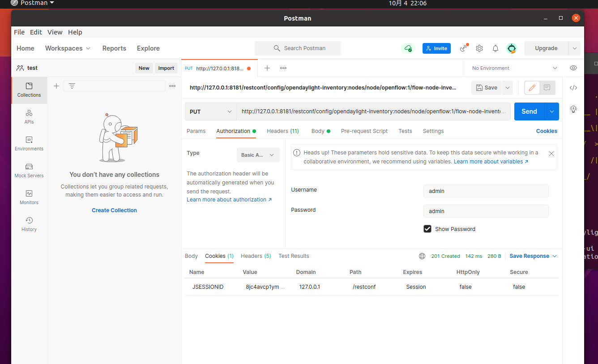This screenshot has width=598, height=364.
Task: Open the Tests tab
Action: tap(405, 131)
